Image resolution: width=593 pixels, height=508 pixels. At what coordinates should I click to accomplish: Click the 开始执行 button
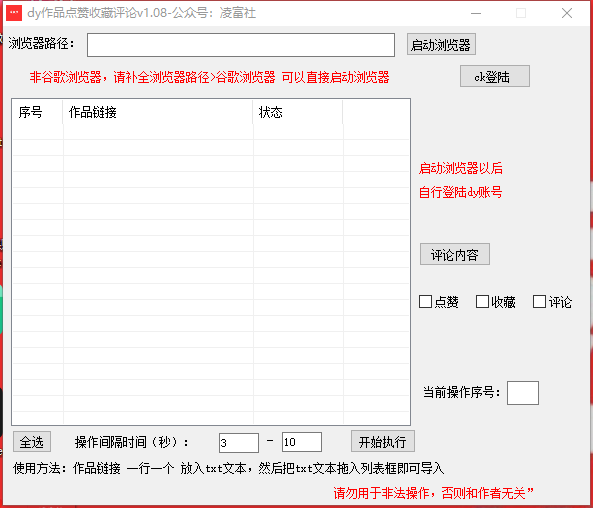(x=383, y=441)
